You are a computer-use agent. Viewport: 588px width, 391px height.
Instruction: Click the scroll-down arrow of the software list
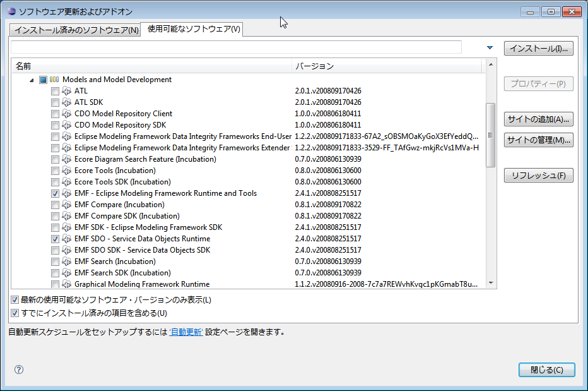[x=491, y=283]
